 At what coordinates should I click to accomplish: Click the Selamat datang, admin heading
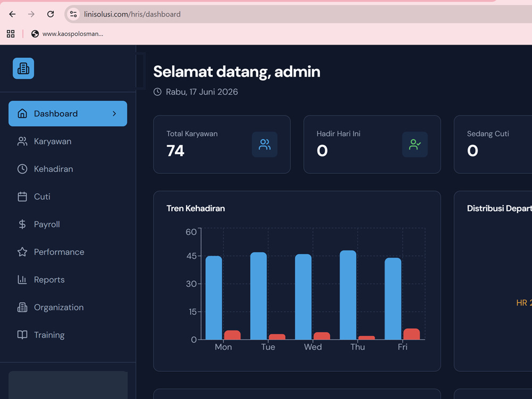[x=237, y=72]
